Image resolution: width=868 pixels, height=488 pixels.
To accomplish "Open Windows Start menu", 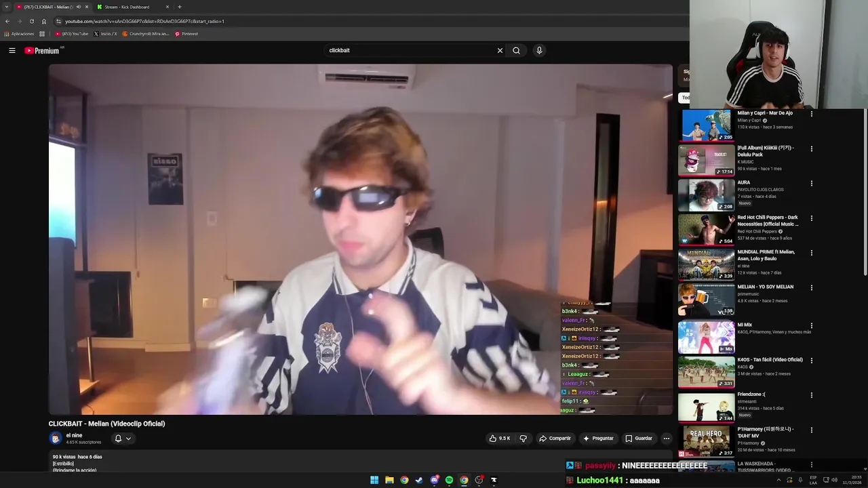I will [x=374, y=480].
